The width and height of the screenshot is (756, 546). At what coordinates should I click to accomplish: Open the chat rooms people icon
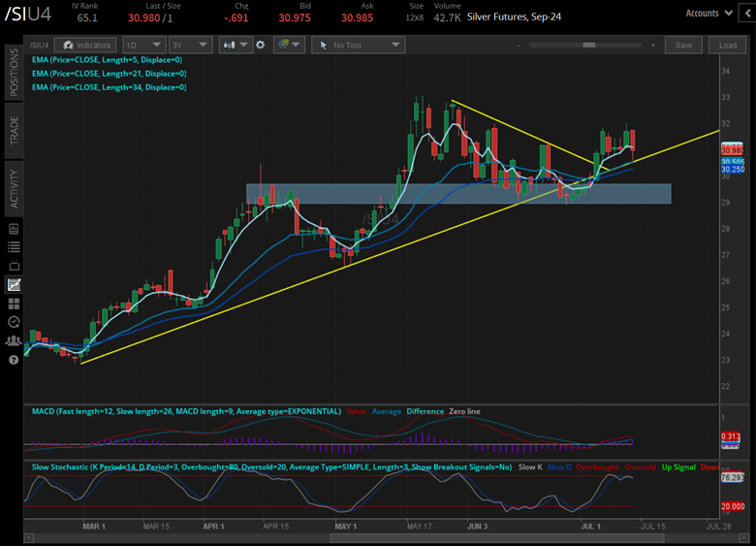click(14, 340)
